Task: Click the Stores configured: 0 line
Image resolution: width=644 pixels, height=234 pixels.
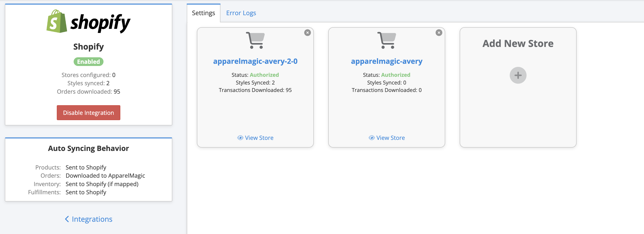Action: pos(88,75)
